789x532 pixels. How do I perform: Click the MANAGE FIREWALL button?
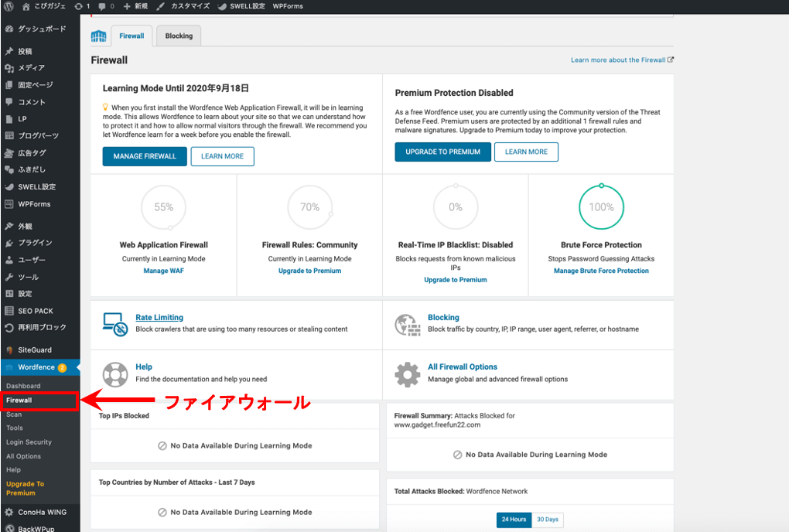pos(145,156)
